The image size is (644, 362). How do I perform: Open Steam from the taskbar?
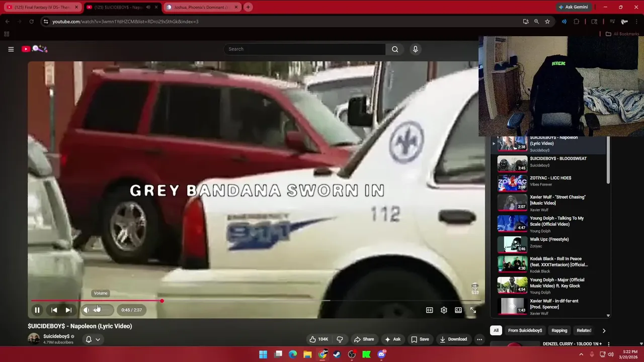point(337,354)
